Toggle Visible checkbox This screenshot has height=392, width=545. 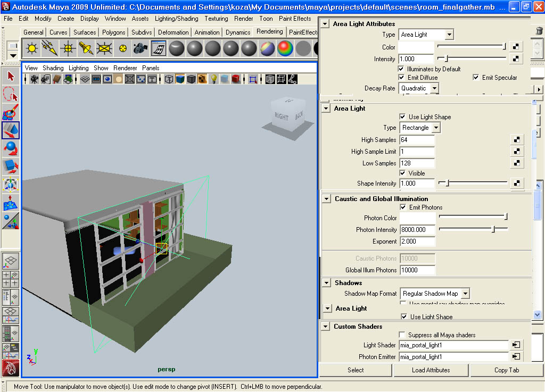click(x=402, y=173)
